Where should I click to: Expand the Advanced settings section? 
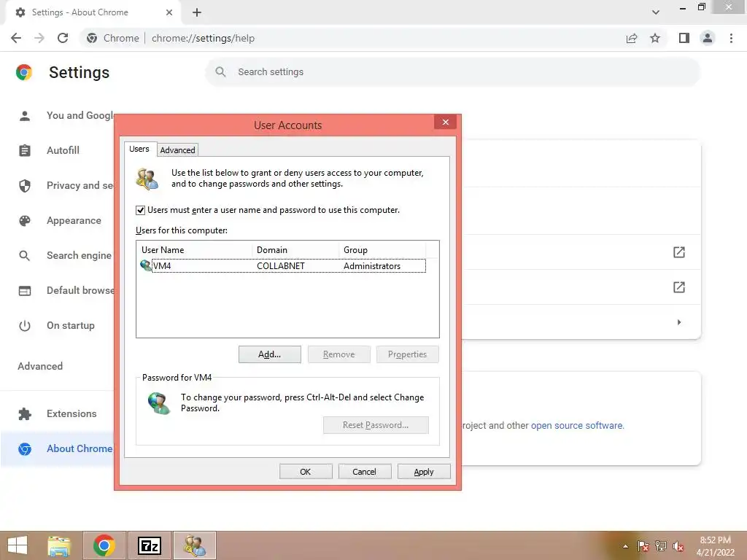40,366
